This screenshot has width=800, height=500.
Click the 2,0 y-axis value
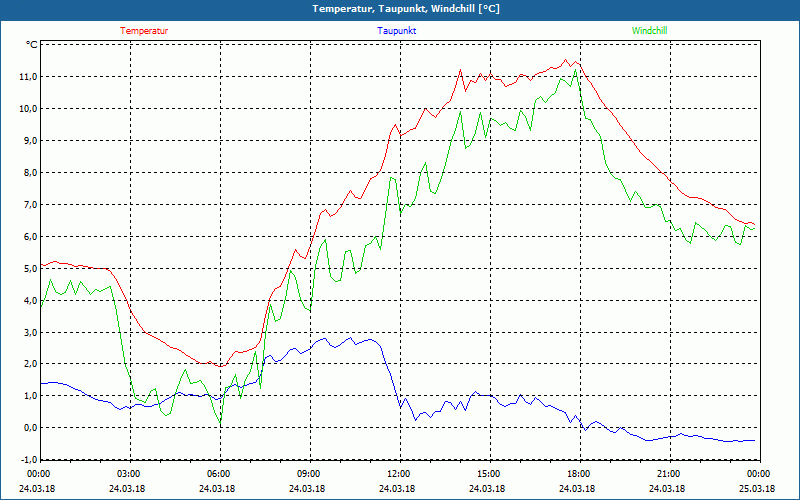tap(31, 364)
